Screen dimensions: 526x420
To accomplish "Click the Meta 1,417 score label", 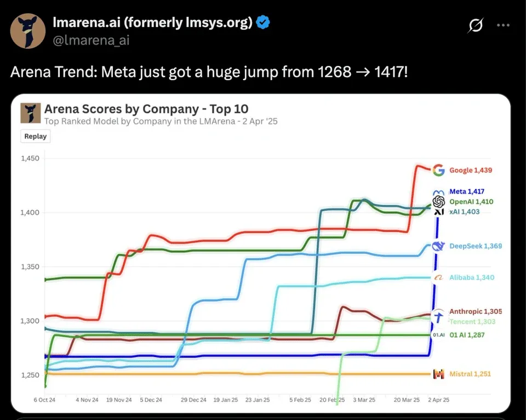I will (x=466, y=191).
